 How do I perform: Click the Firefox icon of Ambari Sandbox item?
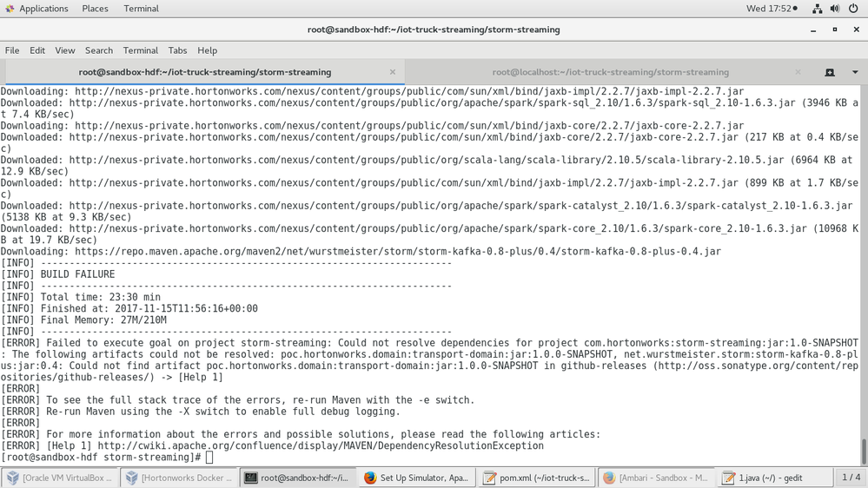(609, 478)
